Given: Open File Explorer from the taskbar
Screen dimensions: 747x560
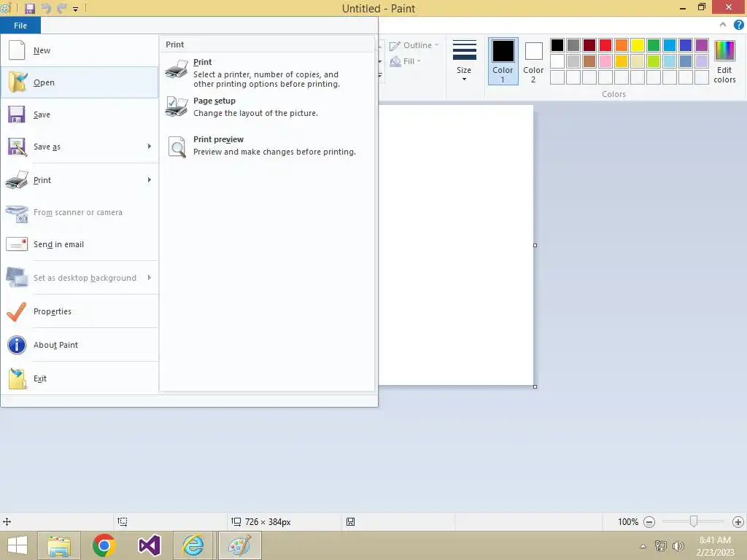Looking at the screenshot, I should 60,545.
